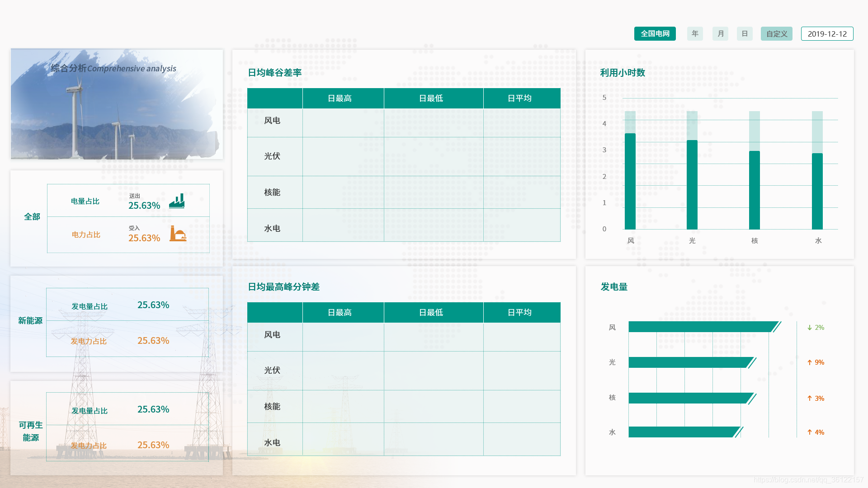Click the up arrow next to 3%
This screenshot has height=488, width=868.
click(x=810, y=399)
